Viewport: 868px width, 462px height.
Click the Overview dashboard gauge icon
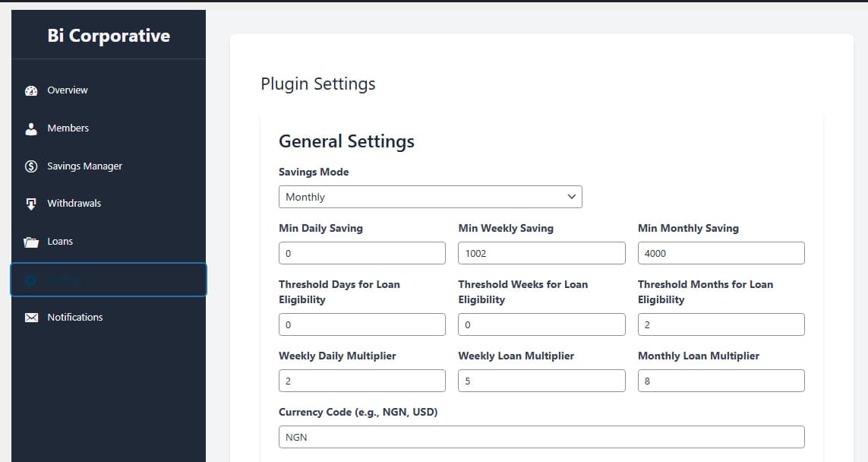point(31,90)
